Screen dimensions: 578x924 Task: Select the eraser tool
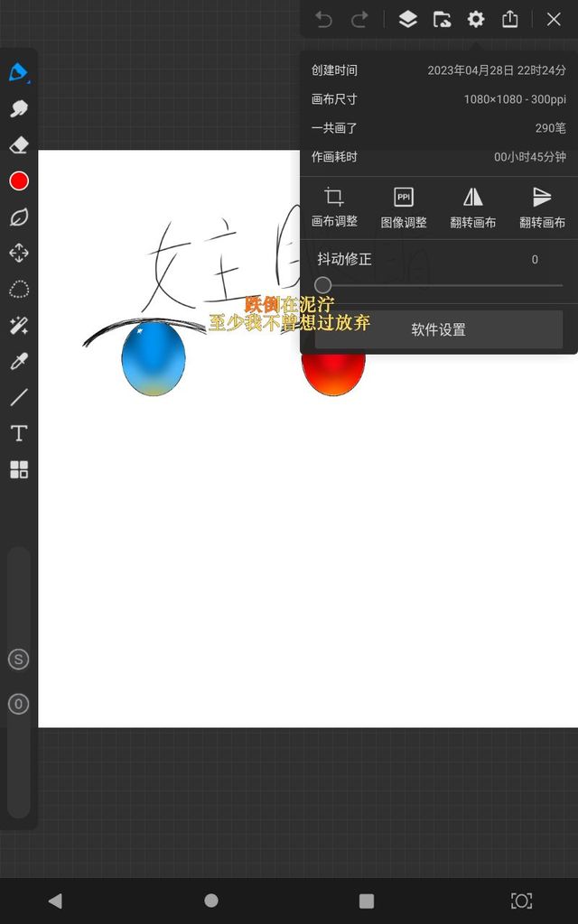pos(19,145)
